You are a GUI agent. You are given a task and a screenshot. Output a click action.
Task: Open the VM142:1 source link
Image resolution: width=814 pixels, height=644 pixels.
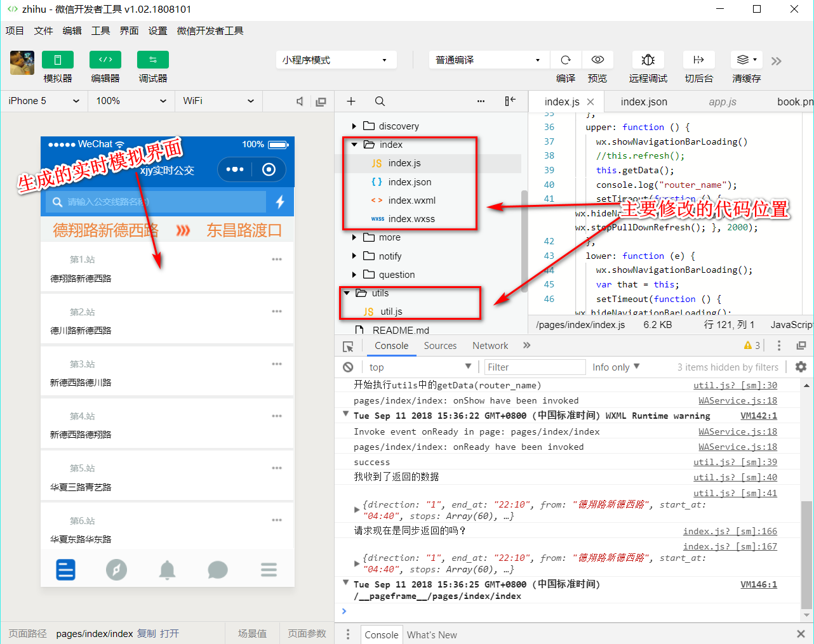(x=759, y=416)
